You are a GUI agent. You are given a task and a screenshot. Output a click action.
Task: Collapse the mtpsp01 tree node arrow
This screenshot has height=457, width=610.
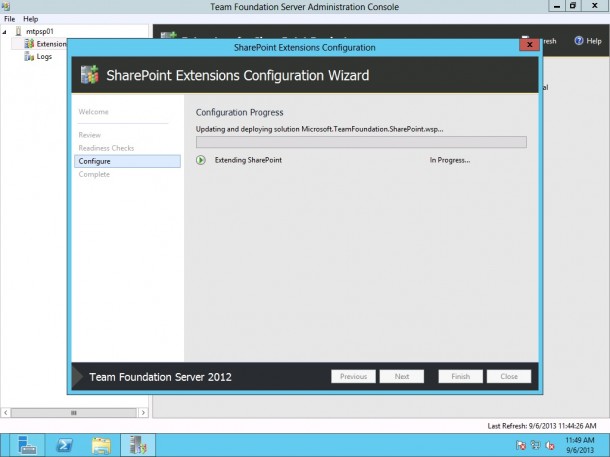click(5, 32)
